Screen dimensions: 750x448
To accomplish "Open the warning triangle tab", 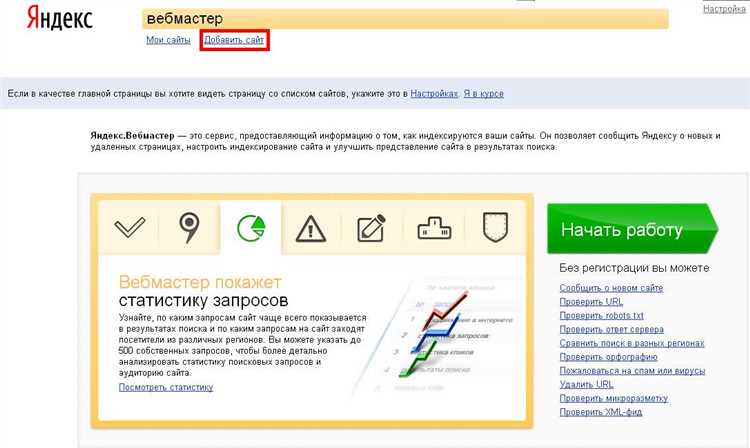I will [x=311, y=228].
